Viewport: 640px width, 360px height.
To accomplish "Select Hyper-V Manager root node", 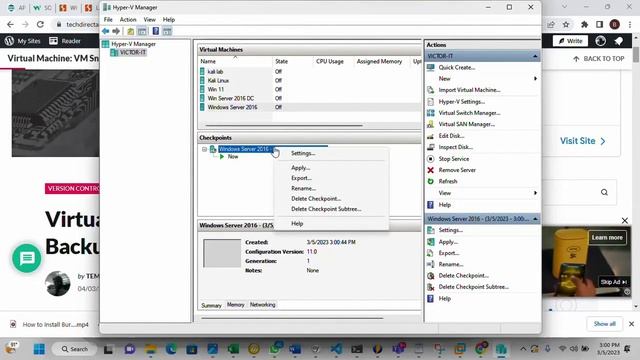I will click(x=133, y=44).
